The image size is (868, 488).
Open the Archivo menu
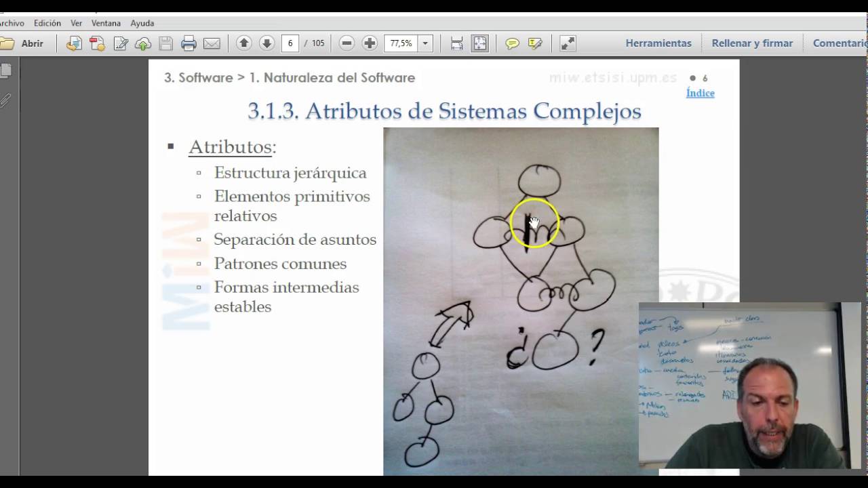click(12, 23)
